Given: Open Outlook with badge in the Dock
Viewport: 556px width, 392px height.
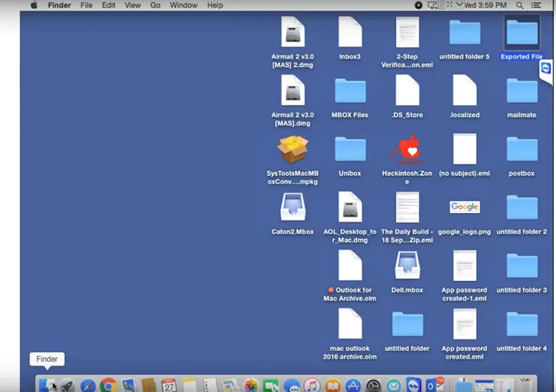Looking at the screenshot, I should click(434, 385).
